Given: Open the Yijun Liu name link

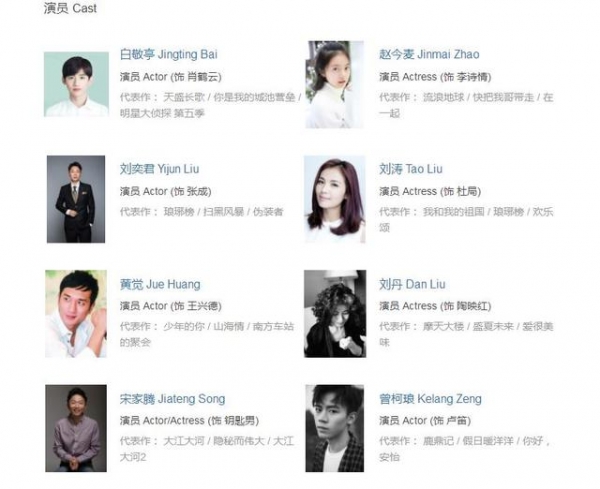Looking at the screenshot, I should point(159,169).
